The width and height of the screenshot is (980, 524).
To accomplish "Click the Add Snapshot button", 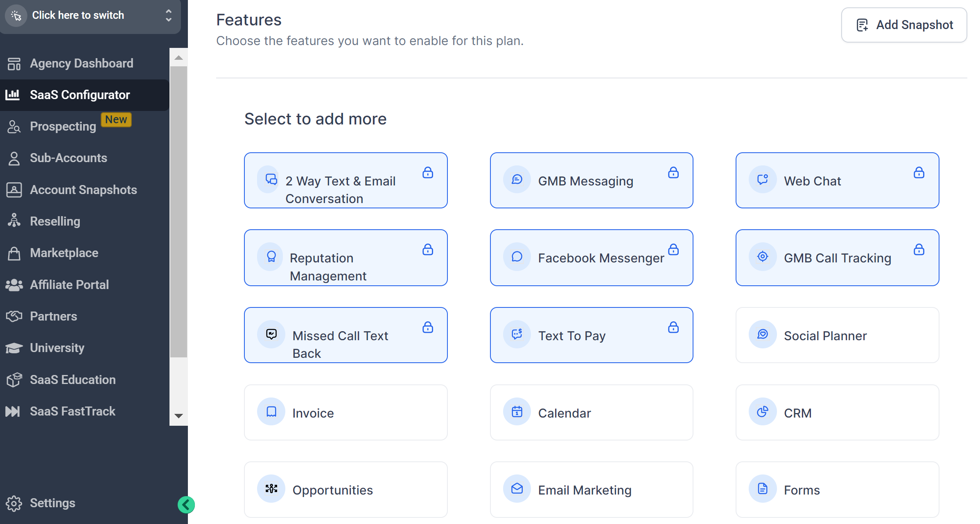I will [x=904, y=25].
